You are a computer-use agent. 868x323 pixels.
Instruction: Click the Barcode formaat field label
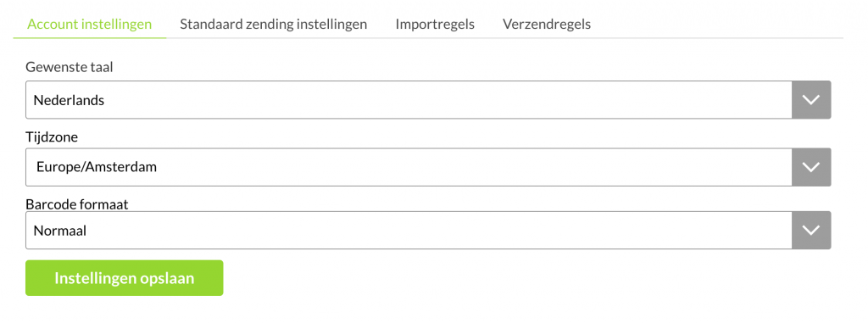(x=77, y=204)
